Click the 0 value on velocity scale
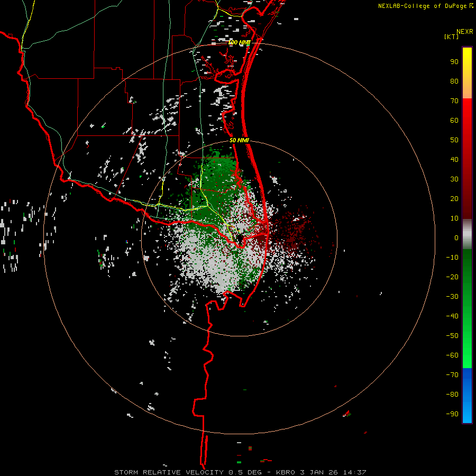 [456, 238]
